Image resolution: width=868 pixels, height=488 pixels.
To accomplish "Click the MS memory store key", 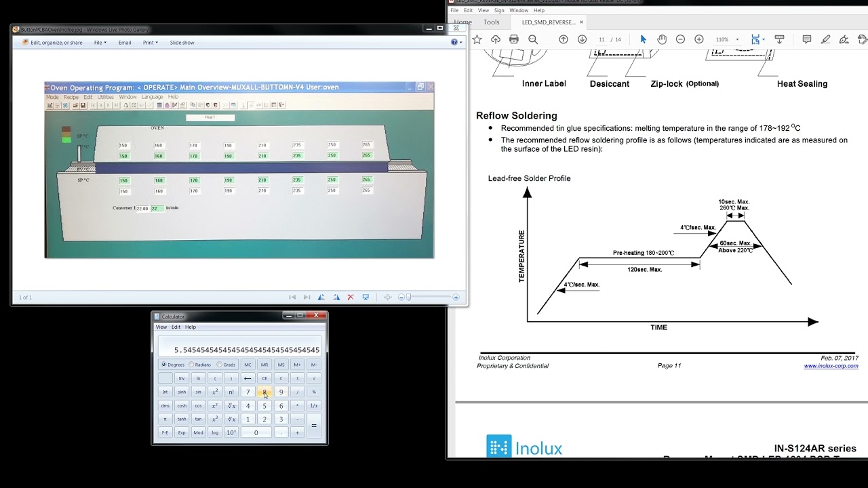I will pos(281,365).
